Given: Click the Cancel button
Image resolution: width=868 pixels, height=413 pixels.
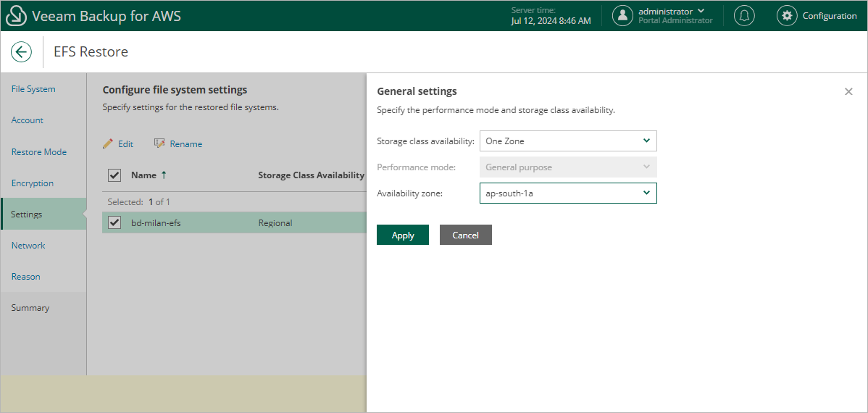Looking at the screenshot, I should [x=466, y=235].
